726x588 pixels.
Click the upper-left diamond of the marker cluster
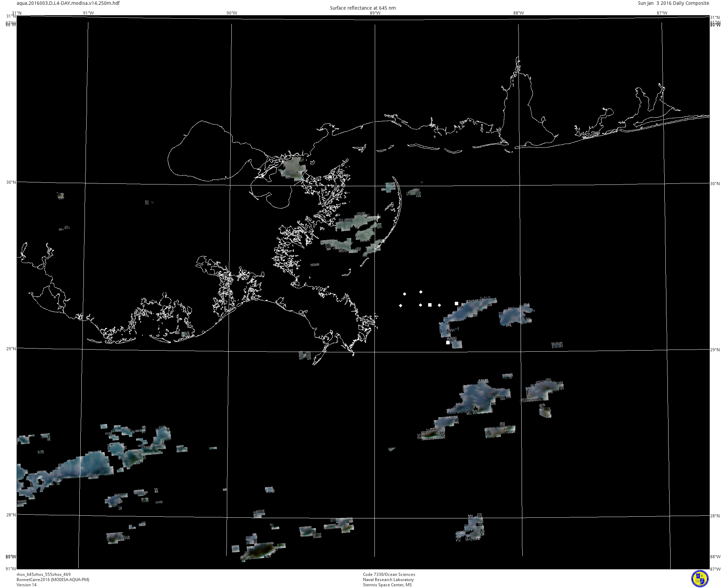[x=405, y=294]
